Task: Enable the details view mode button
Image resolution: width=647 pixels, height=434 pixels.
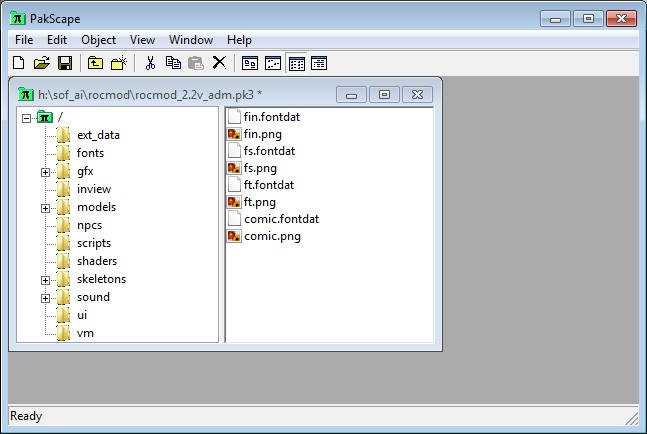Action: [x=319, y=63]
